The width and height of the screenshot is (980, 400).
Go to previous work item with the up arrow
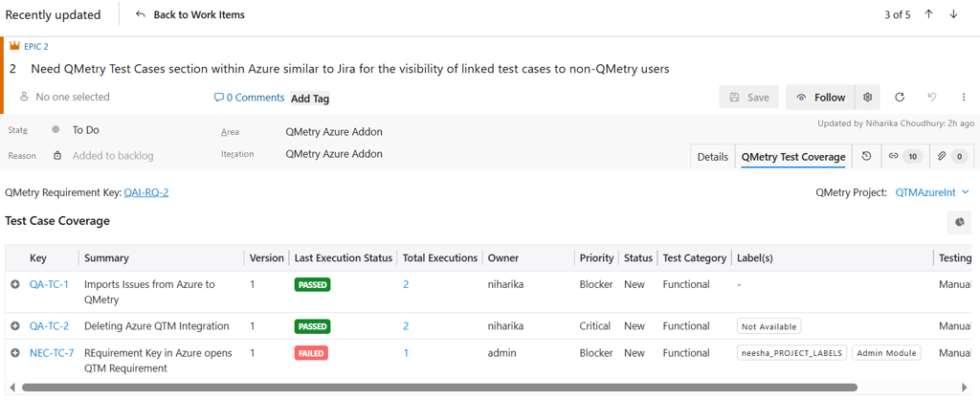click(928, 14)
